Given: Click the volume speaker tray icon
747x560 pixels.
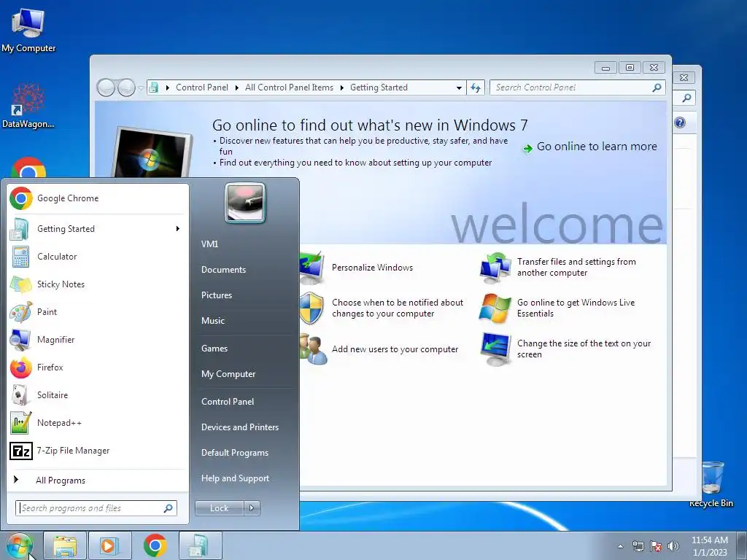Looking at the screenshot, I should pyautogui.click(x=673, y=546).
